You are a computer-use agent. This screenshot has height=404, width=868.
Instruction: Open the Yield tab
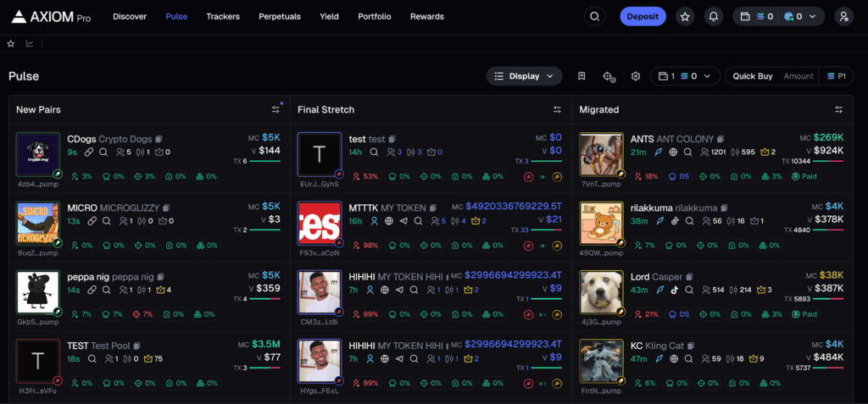pyautogui.click(x=330, y=17)
